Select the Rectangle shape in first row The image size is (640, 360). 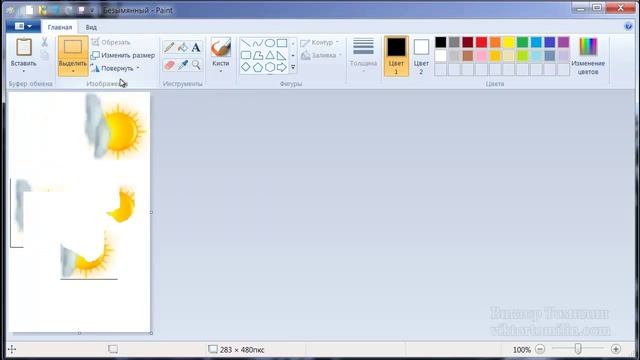[x=282, y=43]
